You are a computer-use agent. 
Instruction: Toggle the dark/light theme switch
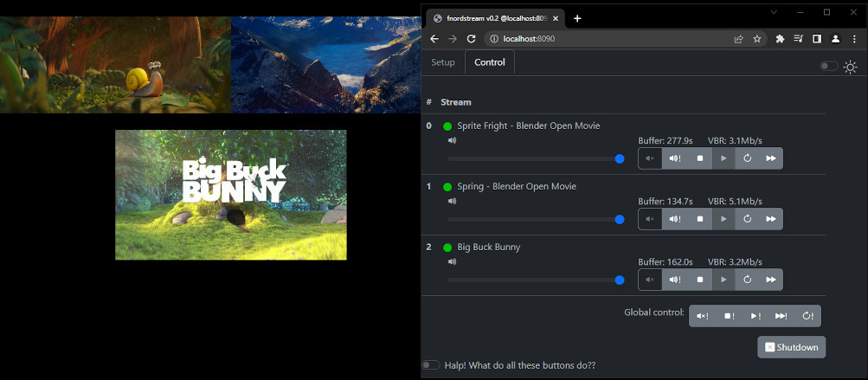click(x=829, y=67)
